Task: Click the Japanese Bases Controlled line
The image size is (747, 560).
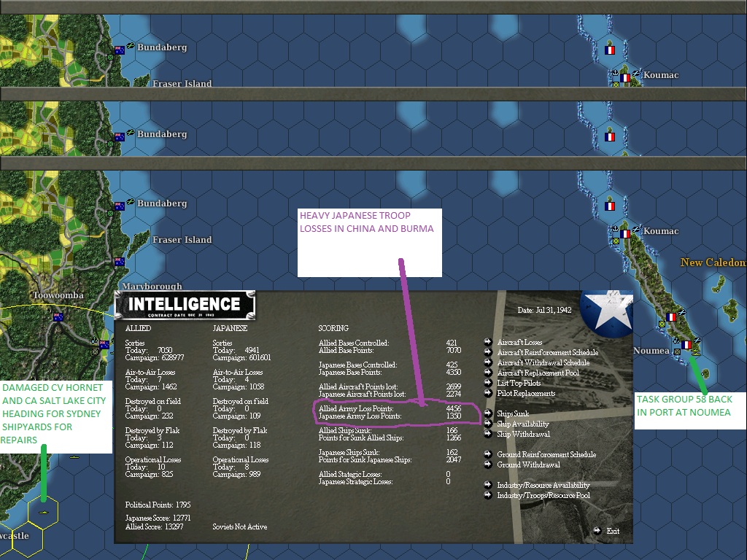Action: [389, 365]
